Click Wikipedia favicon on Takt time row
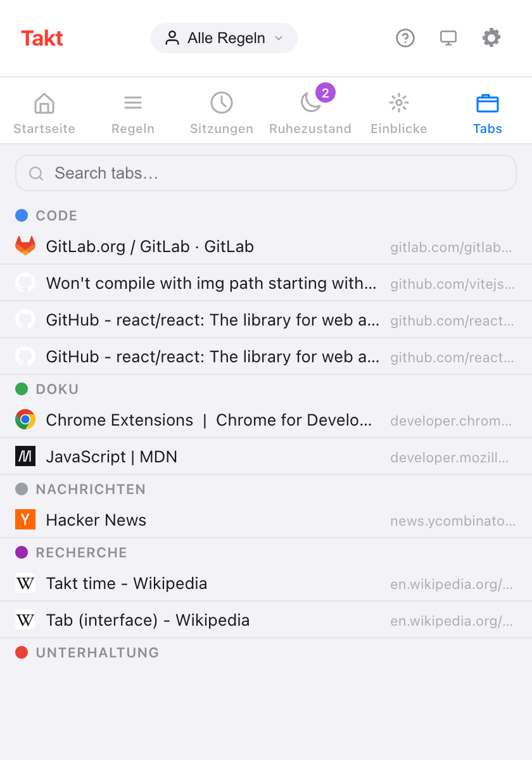Image resolution: width=532 pixels, height=760 pixels. (25, 583)
